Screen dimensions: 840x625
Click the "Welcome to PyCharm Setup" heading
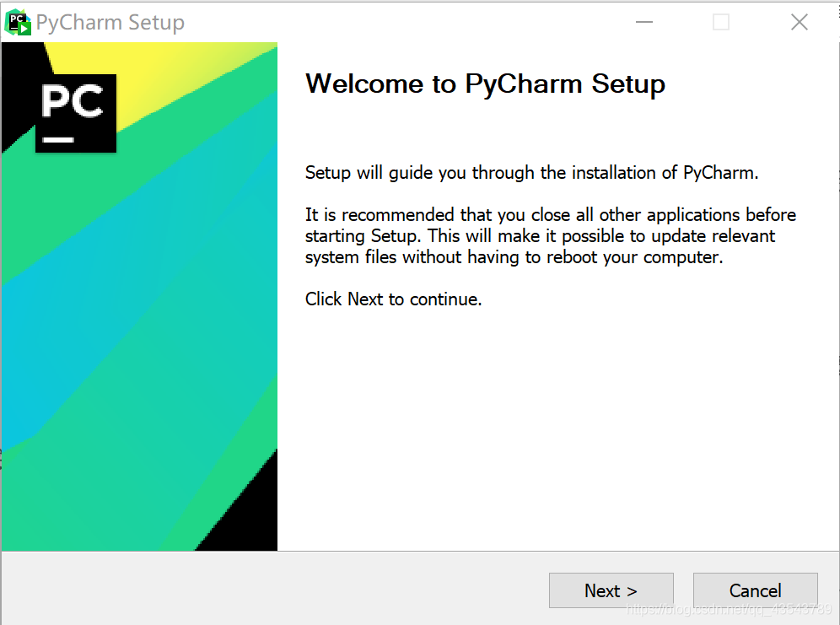[x=485, y=84]
